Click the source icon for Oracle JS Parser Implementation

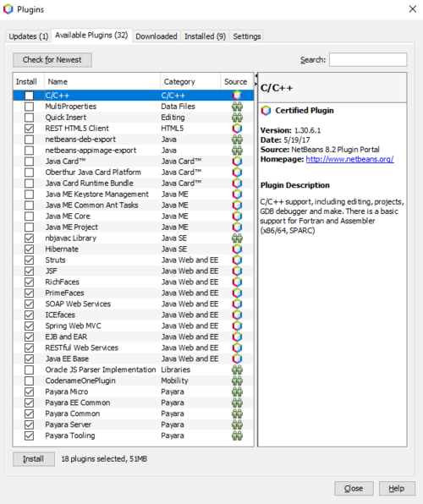(237, 370)
